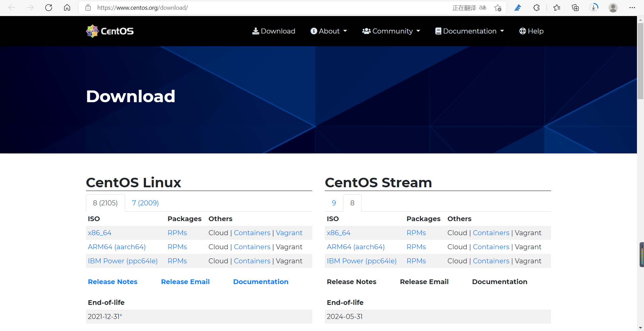Click the scrollbar up arrow
The image size is (644, 331).
click(640, 19)
